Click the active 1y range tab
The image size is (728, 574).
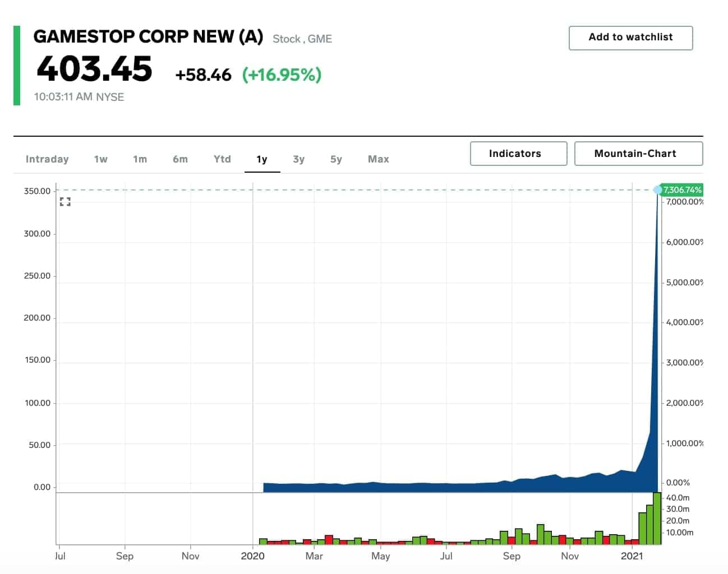261,159
